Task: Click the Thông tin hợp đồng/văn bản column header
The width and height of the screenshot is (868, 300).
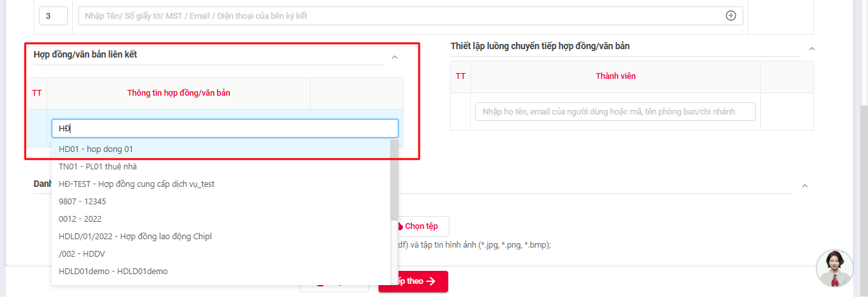Action: (x=179, y=93)
